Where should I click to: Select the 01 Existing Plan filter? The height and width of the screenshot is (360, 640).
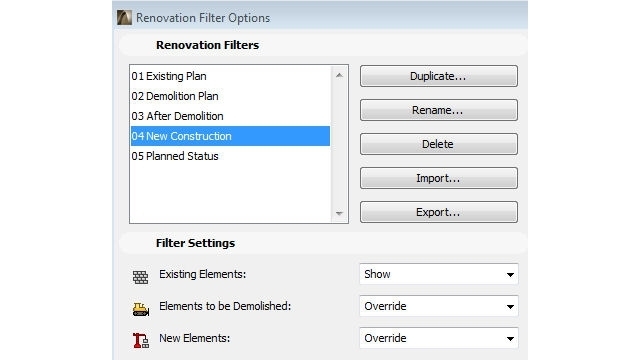230,76
